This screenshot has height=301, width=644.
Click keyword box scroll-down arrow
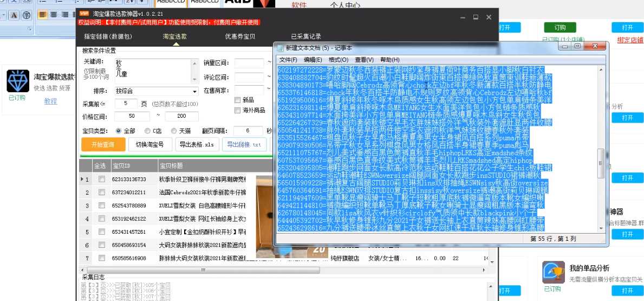coord(194,79)
